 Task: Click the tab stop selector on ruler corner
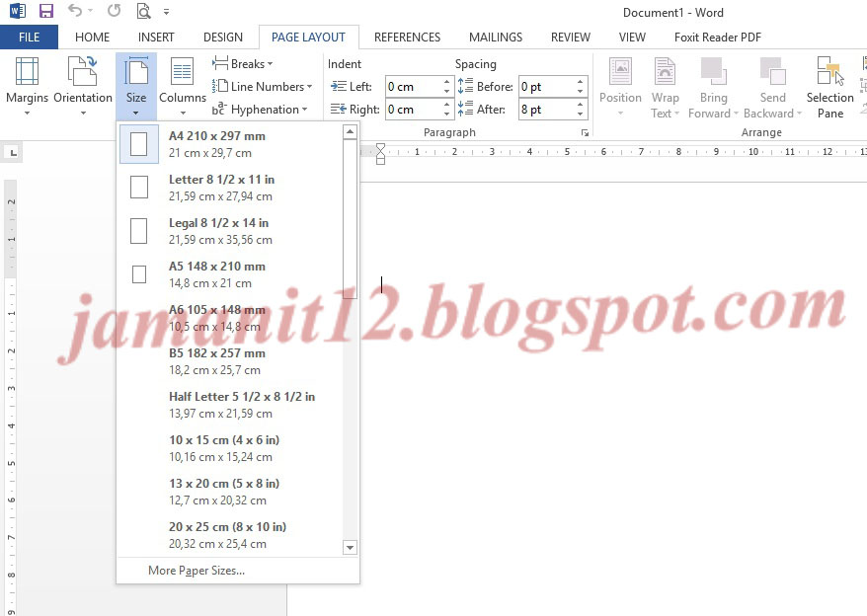pos(13,153)
